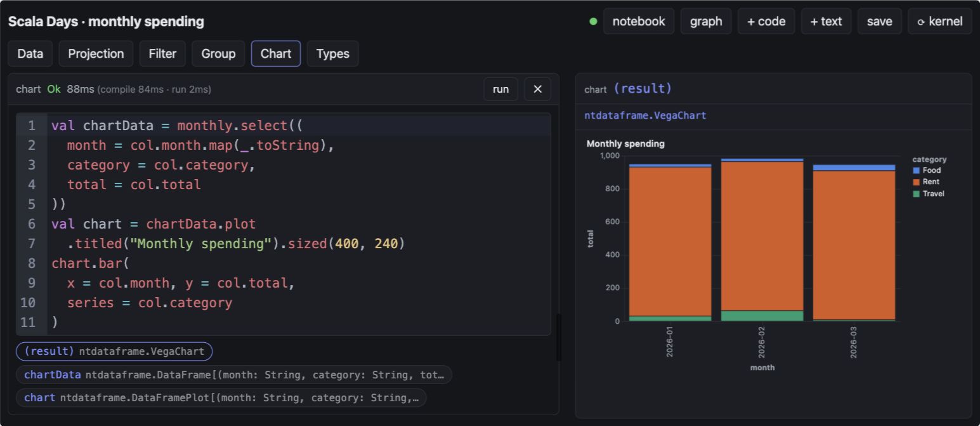The height and width of the screenshot is (426, 980).
Task: Click the Food legend color swatch
Action: [916, 170]
